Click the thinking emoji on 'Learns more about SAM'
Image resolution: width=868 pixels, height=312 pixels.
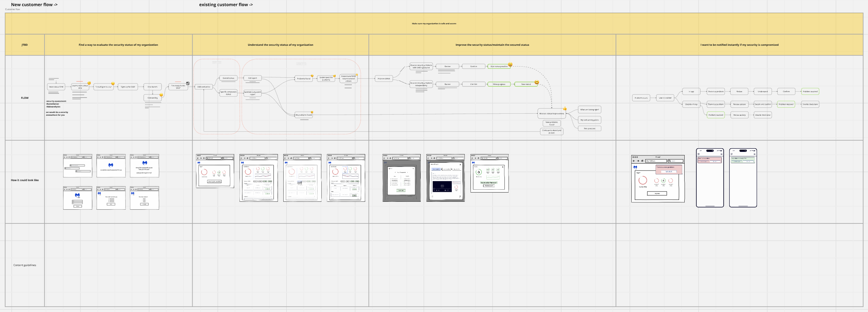click(x=89, y=83)
